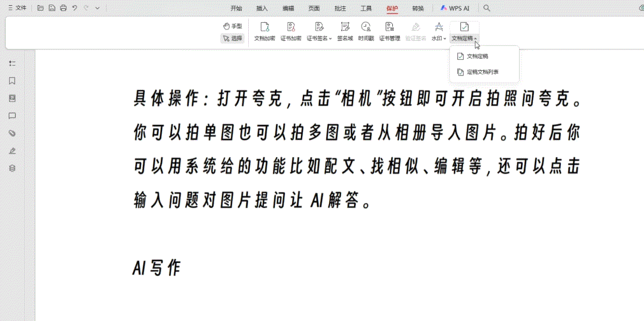Open the thumbnails panel in the sidebar
644x321 pixels.
pos(12,98)
